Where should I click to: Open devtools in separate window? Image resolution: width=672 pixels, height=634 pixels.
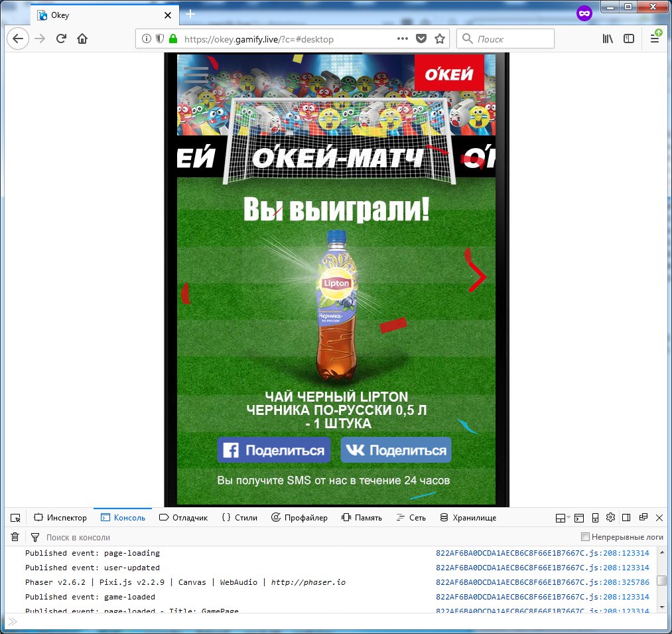[643, 517]
